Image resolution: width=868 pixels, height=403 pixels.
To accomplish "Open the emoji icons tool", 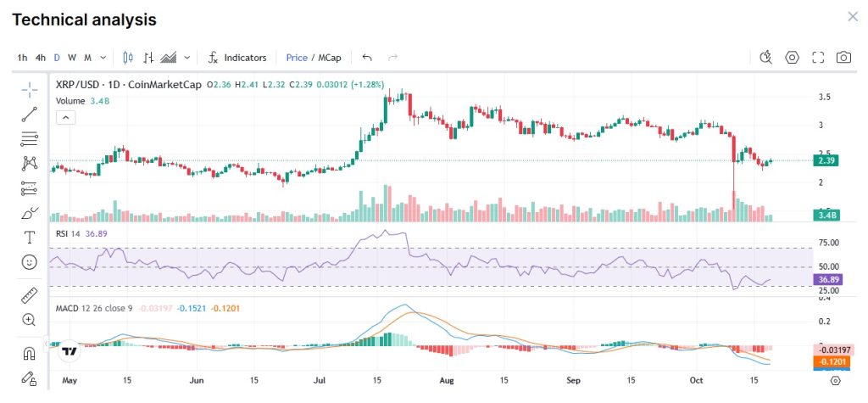I will tap(30, 262).
